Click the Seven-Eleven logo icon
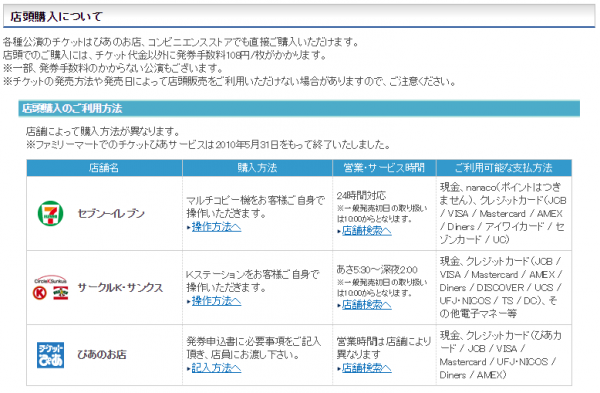The width and height of the screenshot is (600, 393). pyautogui.click(x=51, y=213)
